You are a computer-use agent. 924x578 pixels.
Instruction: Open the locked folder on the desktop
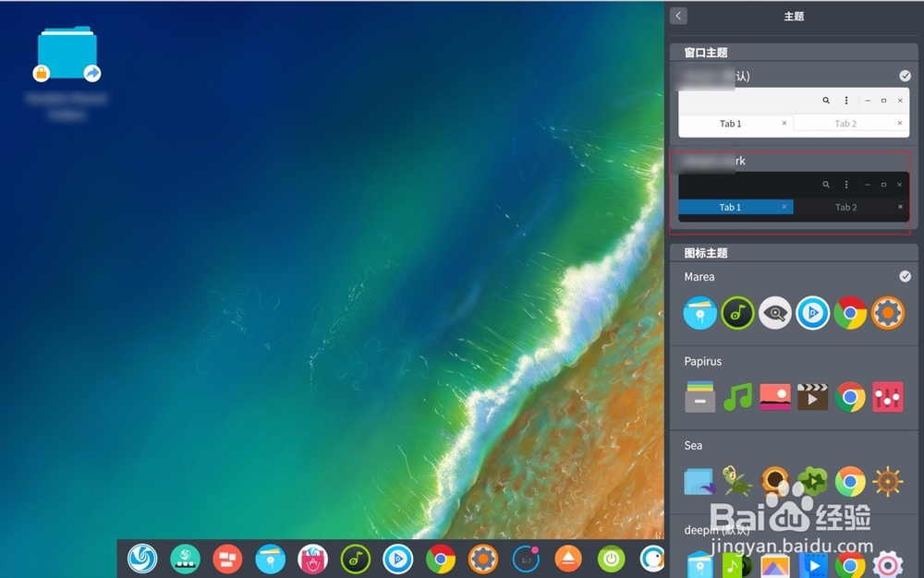point(67,54)
